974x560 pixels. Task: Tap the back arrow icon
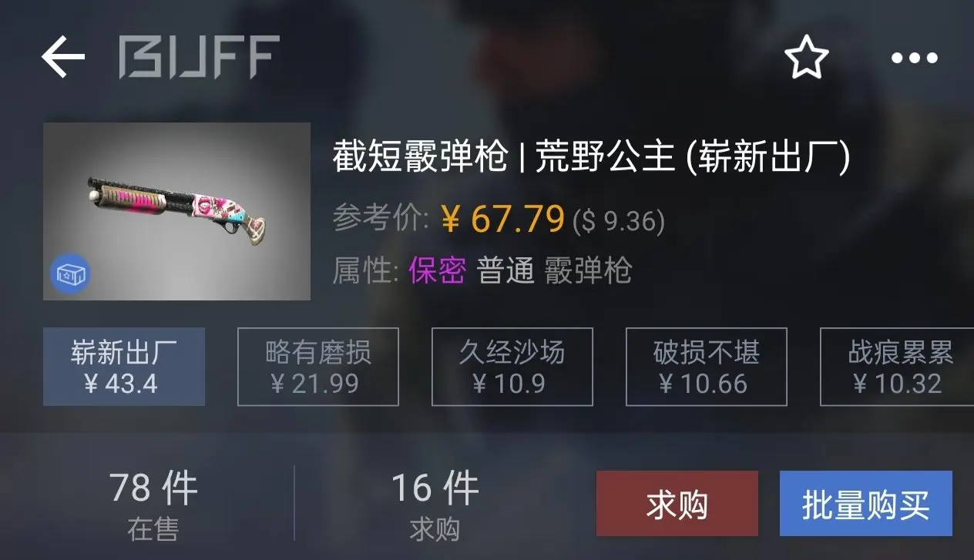pyautogui.click(x=62, y=58)
